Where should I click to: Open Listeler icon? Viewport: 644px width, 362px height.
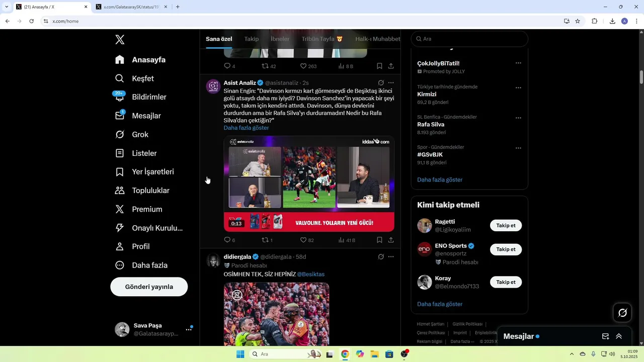coord(120,153)
